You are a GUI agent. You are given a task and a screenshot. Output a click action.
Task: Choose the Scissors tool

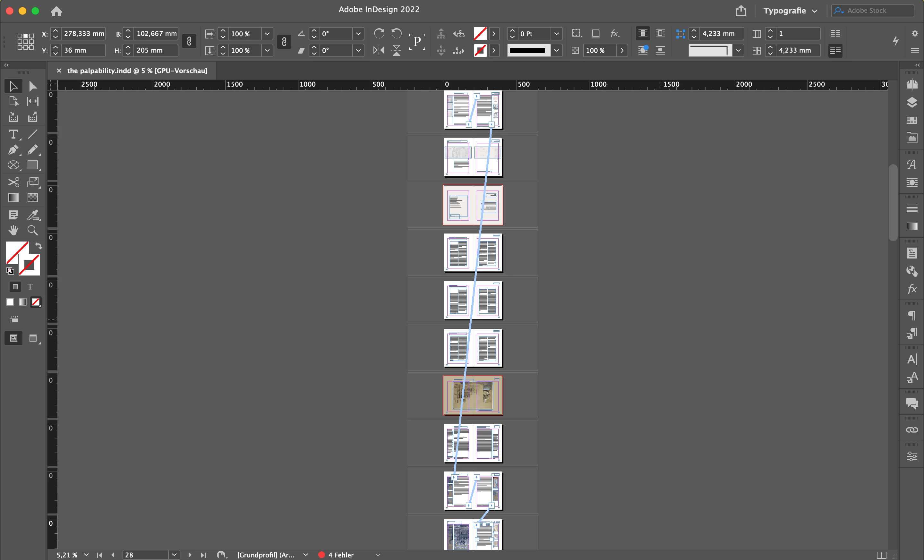point(13,182)
